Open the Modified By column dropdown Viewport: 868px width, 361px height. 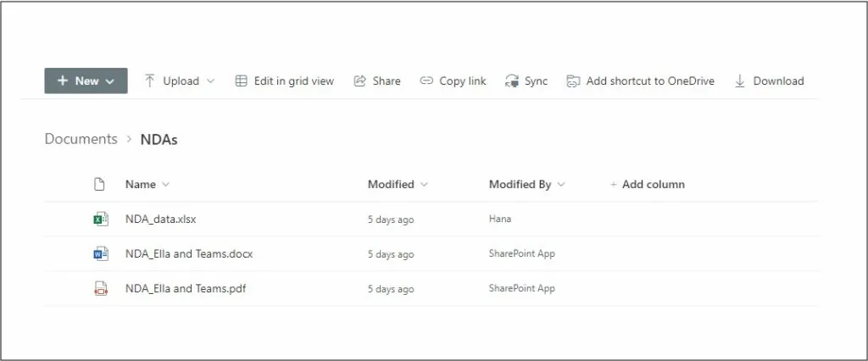pyautogui.click(x=561, y=184)
